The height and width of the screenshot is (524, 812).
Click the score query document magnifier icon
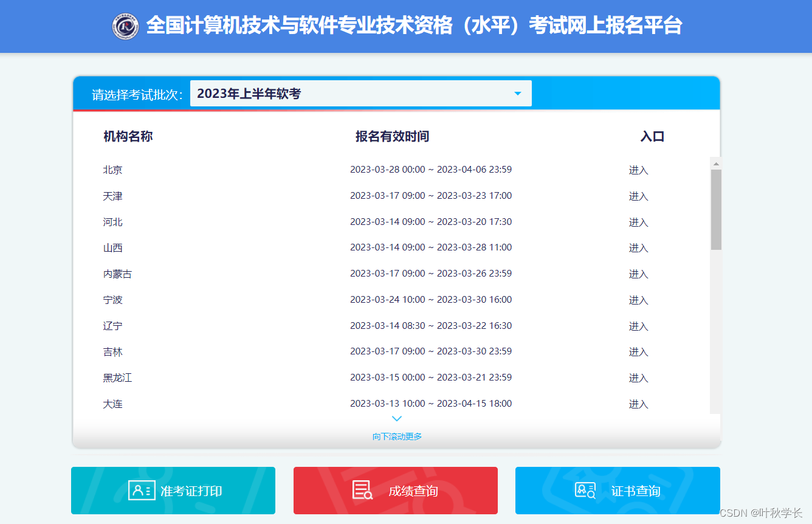click(x=363, y=491)
